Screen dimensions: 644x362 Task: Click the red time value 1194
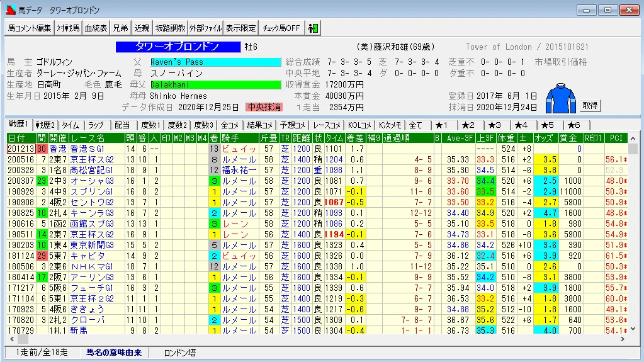click(x=334, y=234)
